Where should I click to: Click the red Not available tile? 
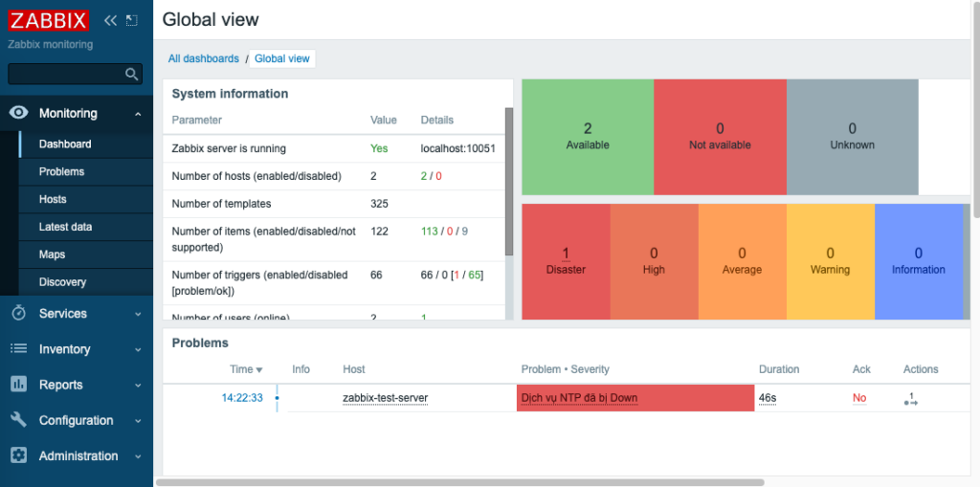(x=720, y=136)
